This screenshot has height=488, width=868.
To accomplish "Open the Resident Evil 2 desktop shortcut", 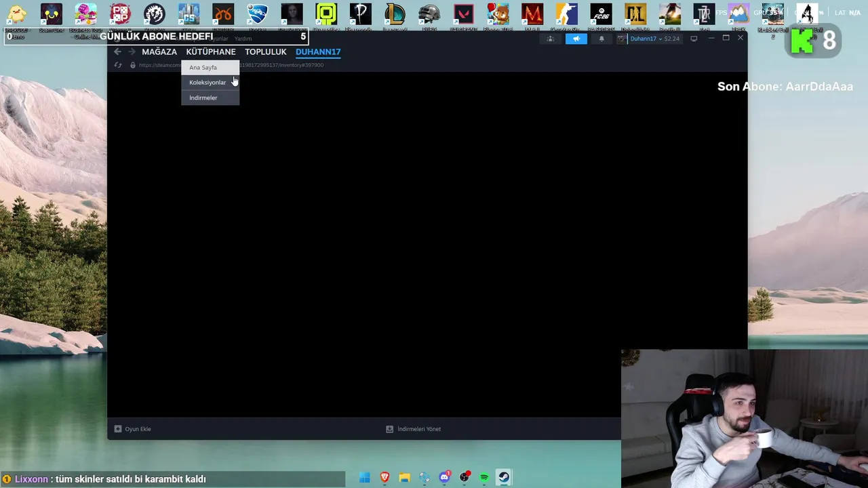I will point(772,14).
